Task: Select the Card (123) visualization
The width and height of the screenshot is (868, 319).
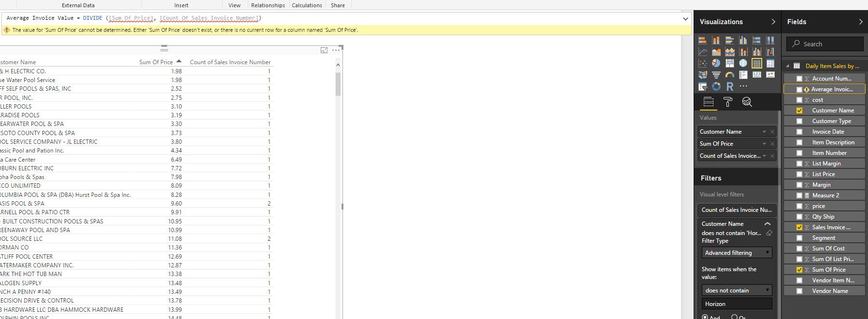Action: (756, 75)
